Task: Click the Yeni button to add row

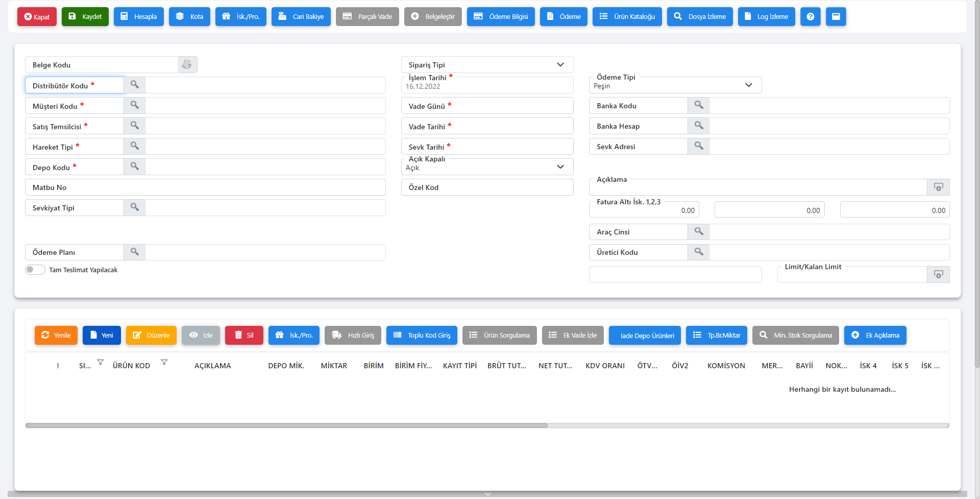Action: (102, 335)
